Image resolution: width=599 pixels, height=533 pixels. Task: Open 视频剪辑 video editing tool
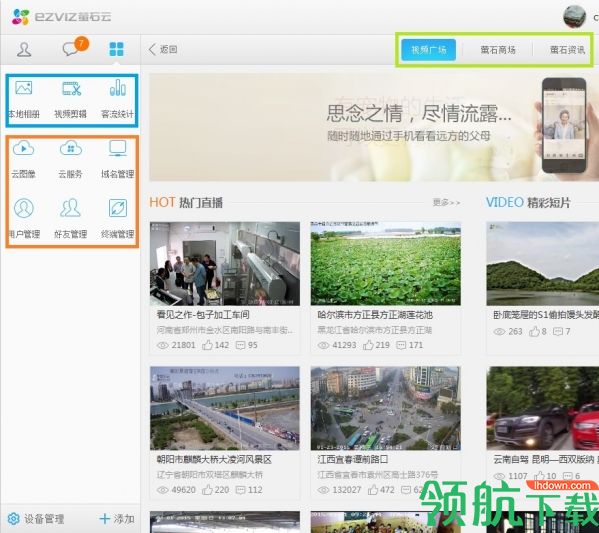tap(71, 99)
